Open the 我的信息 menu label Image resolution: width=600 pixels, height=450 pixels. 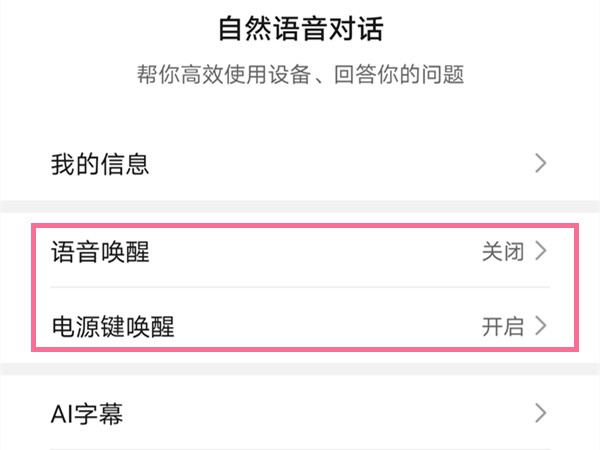coord(100,164)
